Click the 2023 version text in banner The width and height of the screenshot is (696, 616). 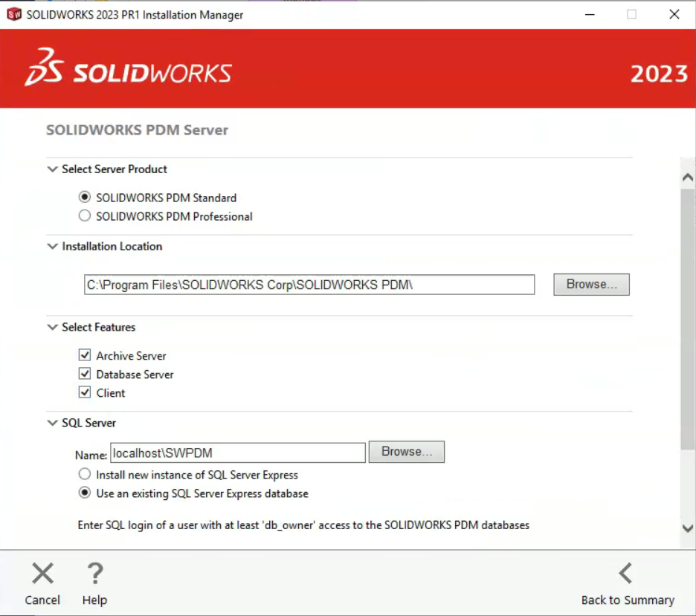coord(659,74)
